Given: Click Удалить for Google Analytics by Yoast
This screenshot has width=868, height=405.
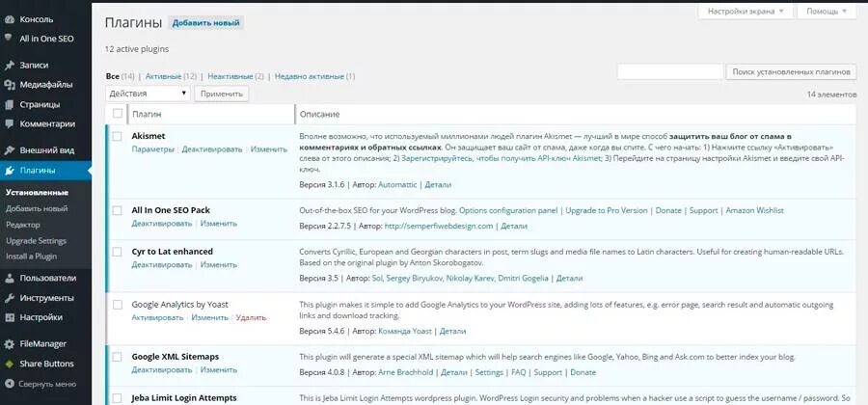Looking at the screenshot, I should (251, 317).
